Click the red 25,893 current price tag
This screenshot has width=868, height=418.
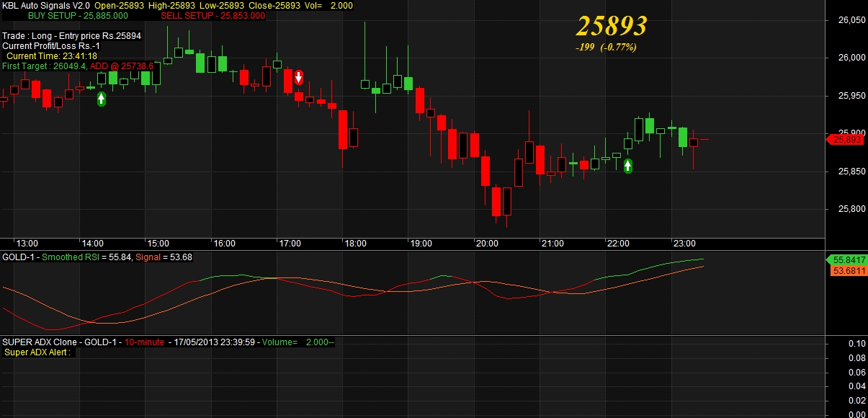click(846, 140)
